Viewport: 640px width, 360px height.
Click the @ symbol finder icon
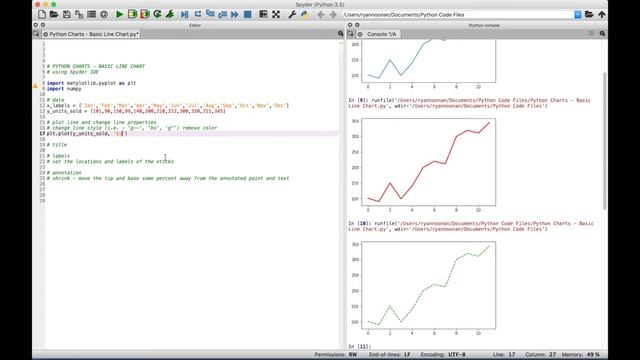[104, 15]
